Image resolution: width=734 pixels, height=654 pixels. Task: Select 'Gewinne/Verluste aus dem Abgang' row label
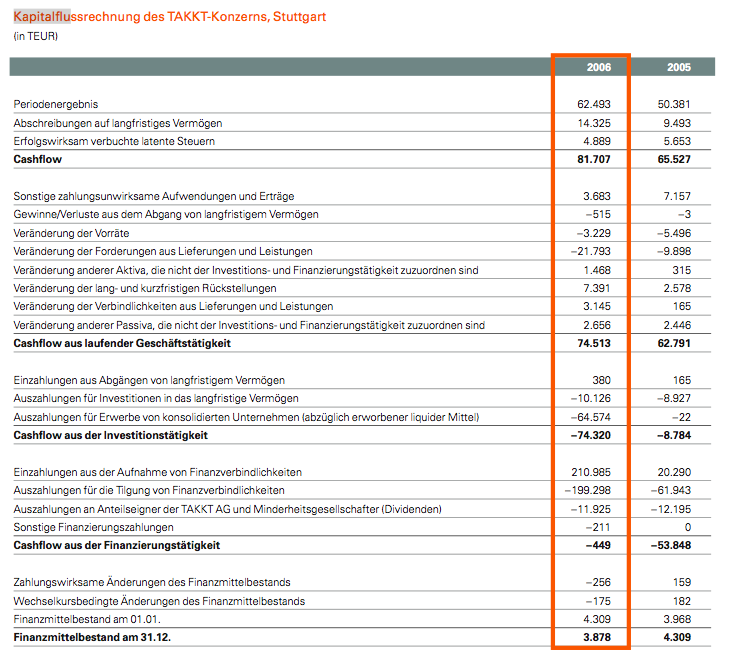pyautogui.click(x=166, y=214)
